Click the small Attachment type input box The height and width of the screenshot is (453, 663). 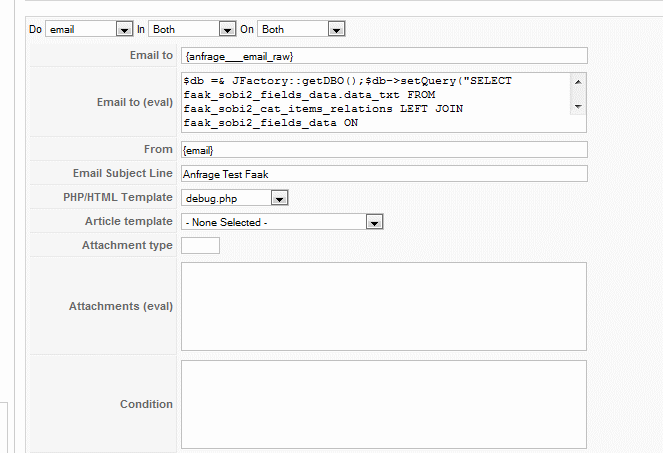pos(200,246)
